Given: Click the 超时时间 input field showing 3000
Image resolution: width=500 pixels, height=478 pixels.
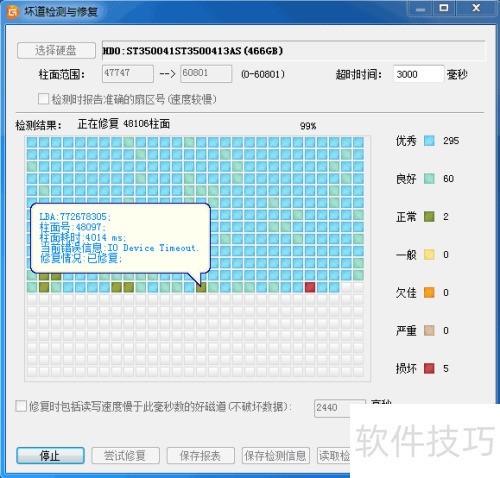Looking at the screenshot, I should pyautogui.click(x=419, y=74).
